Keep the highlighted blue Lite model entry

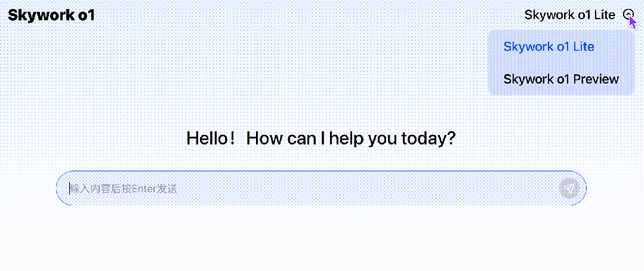tap(549, 47)
